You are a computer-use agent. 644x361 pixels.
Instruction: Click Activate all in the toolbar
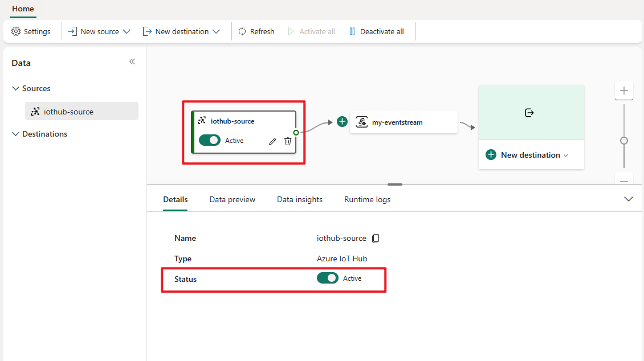click(x=311, y=31)
